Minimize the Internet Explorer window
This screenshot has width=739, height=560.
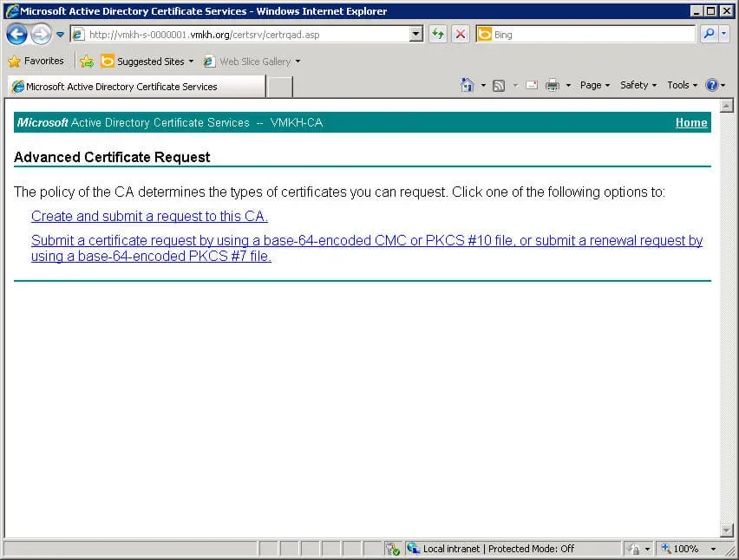click(696, 10)
